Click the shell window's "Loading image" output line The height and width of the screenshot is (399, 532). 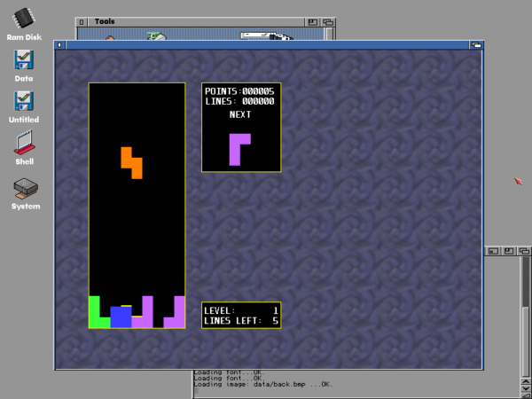[262, 384]
